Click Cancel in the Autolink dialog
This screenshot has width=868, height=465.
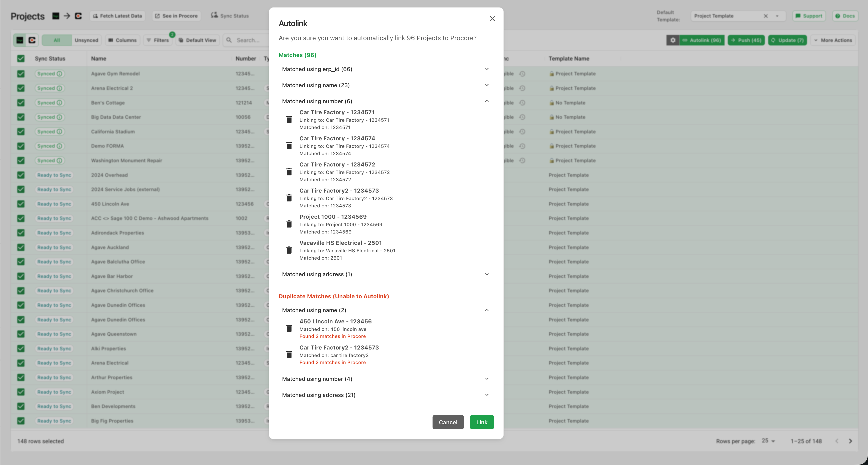(x=448, y=422)
